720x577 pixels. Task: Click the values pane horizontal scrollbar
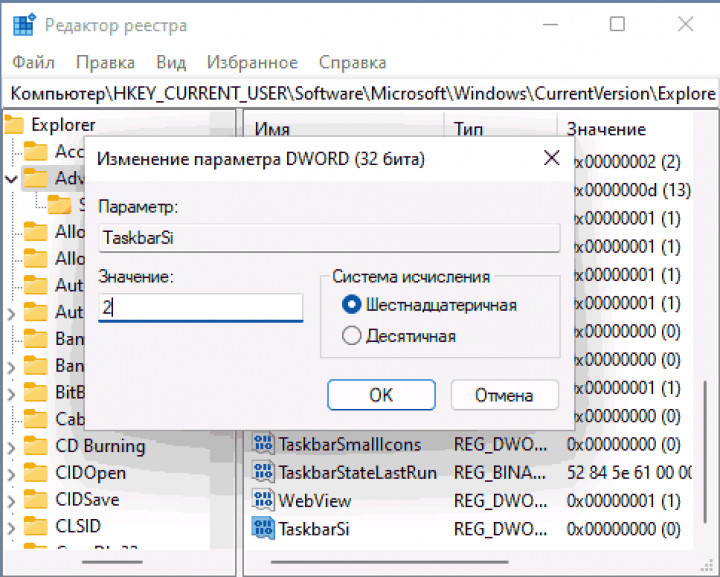point(389,562)
